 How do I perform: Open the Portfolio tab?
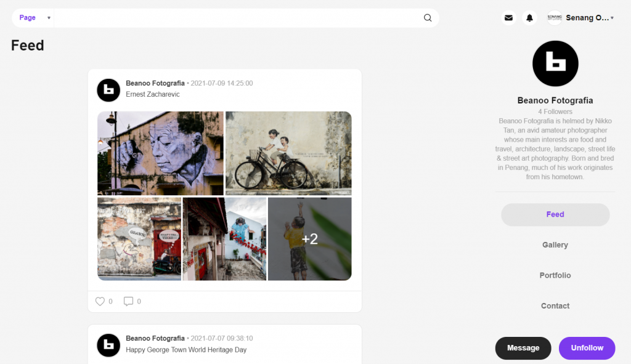(x=555, y=275)
